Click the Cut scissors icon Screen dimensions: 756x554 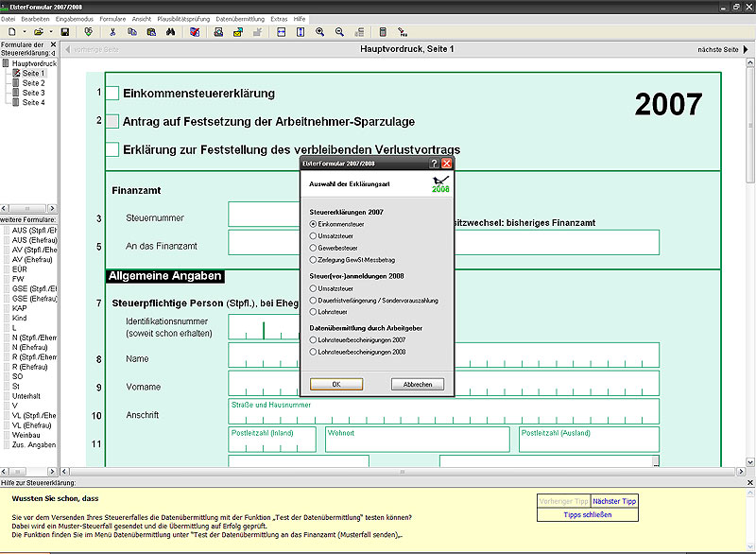click(x=112, y=32)
